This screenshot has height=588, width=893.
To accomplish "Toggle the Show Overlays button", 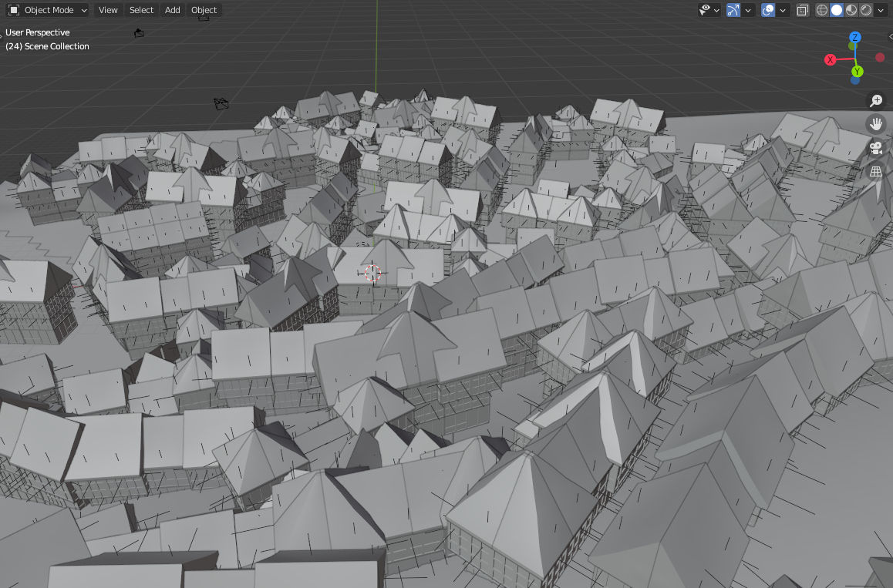I will coord(768,10).
